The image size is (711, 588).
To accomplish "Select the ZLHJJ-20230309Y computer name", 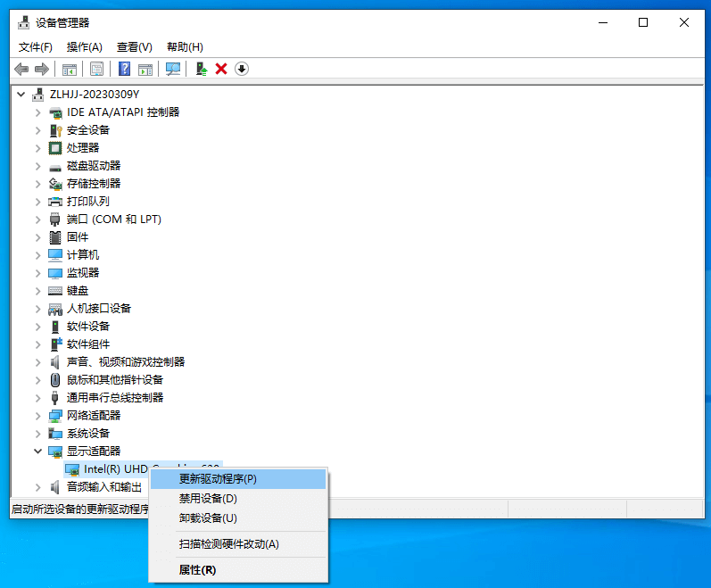I will (95, 95).
